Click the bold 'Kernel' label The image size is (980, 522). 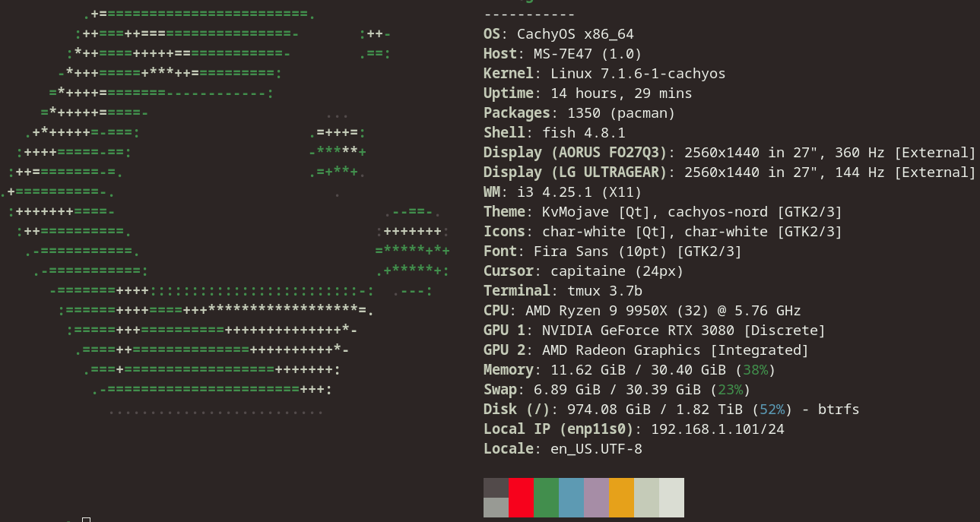(x=509, y=74)
